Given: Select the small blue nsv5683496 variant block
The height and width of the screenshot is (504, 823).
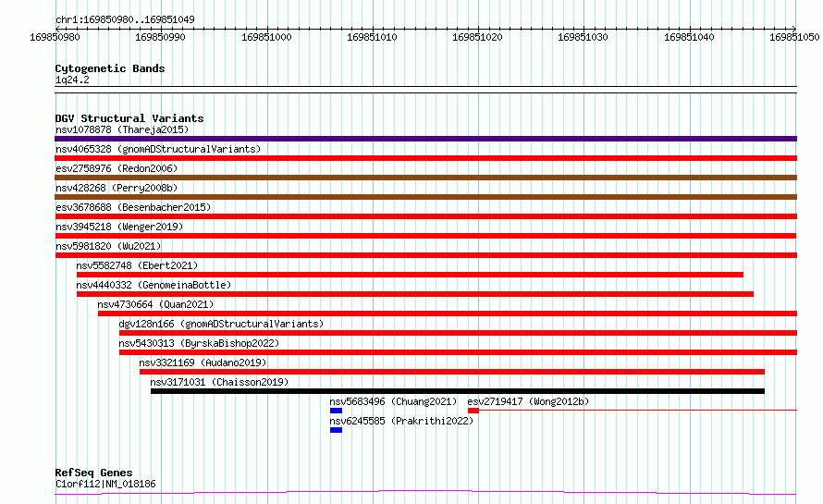Looking at the screenshot, I should [336, 411].
